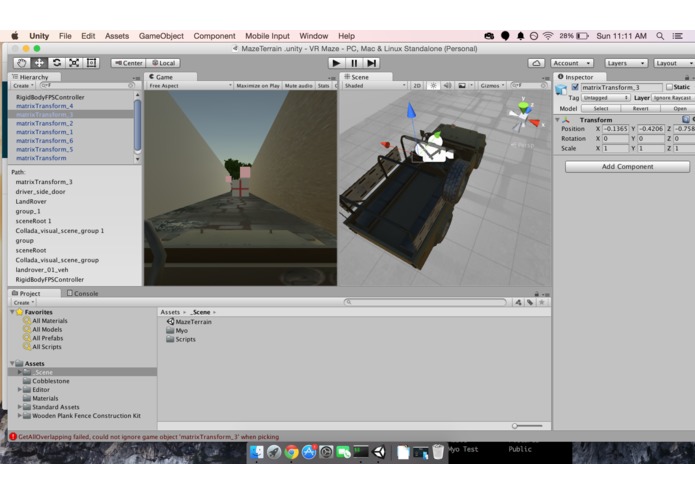Image resolution: width=695 pixels, height=494 pixels.
Task: Open Free Aspect dropdown
Action: coord(190,86)
